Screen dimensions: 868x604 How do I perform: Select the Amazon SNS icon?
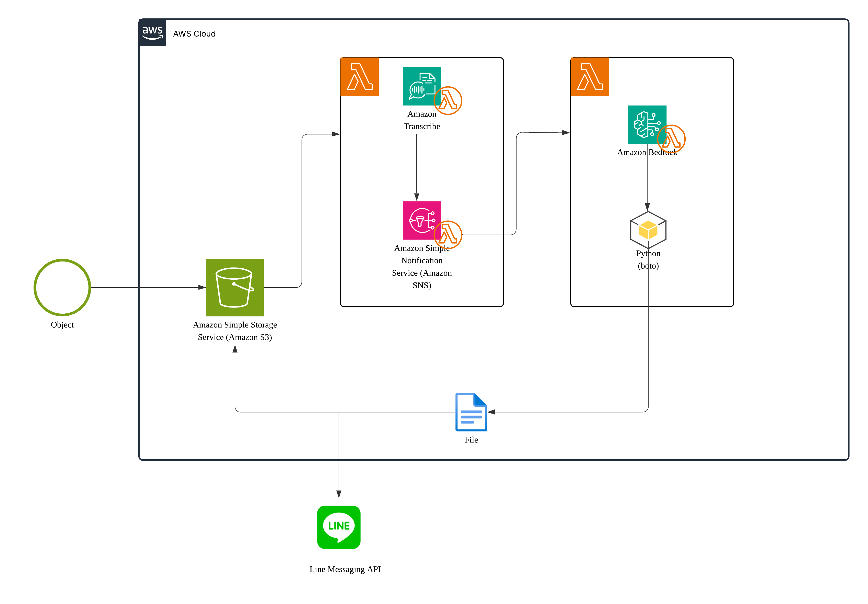[x=422, y=220]
